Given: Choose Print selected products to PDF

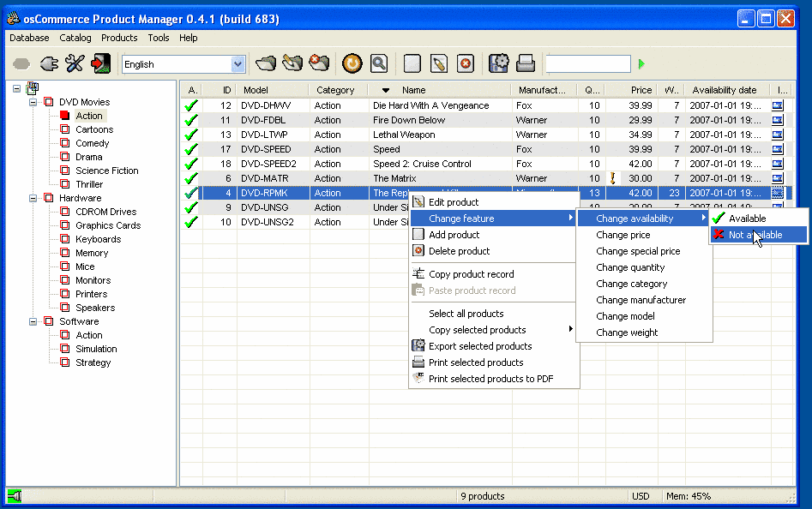Looking at the screenshot, I should click(493, 379).
